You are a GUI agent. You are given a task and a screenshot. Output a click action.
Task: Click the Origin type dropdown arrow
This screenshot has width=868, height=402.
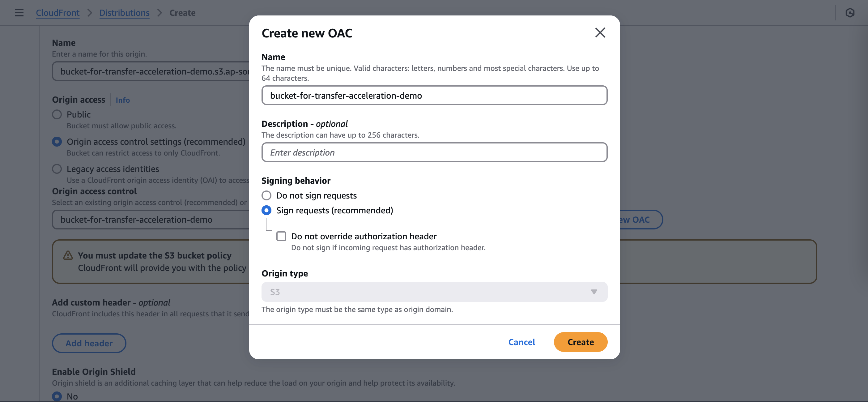[594, 292]
